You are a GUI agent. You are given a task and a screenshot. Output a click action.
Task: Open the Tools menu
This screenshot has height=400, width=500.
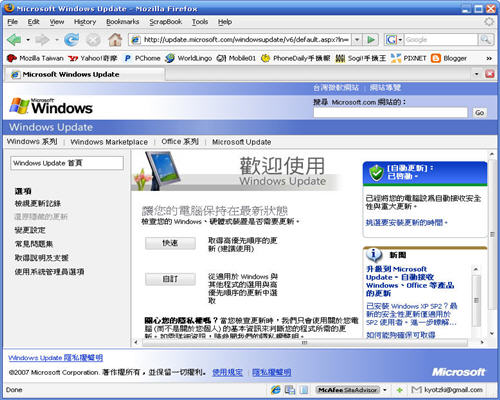coord(200,22)
